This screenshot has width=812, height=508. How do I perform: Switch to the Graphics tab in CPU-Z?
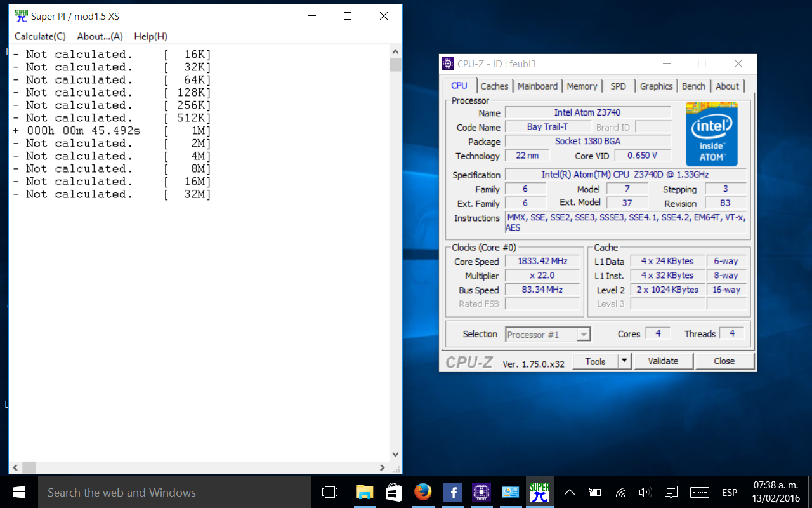(656, 86)
